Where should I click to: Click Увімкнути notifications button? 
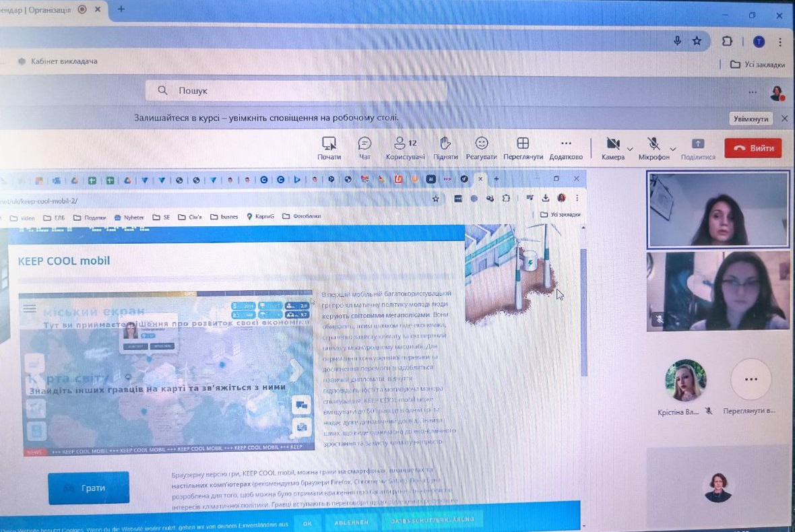751,119
